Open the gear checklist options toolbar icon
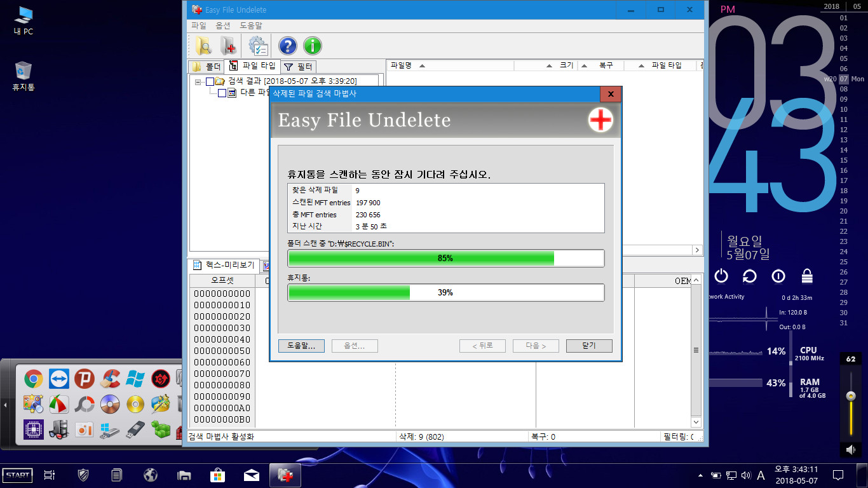The width and height of the screenshot is (868, 488). point(258,46)
